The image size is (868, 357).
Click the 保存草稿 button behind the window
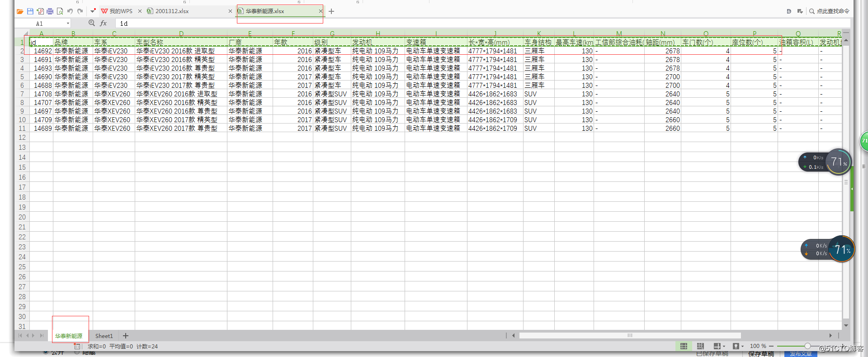(761, 354)
